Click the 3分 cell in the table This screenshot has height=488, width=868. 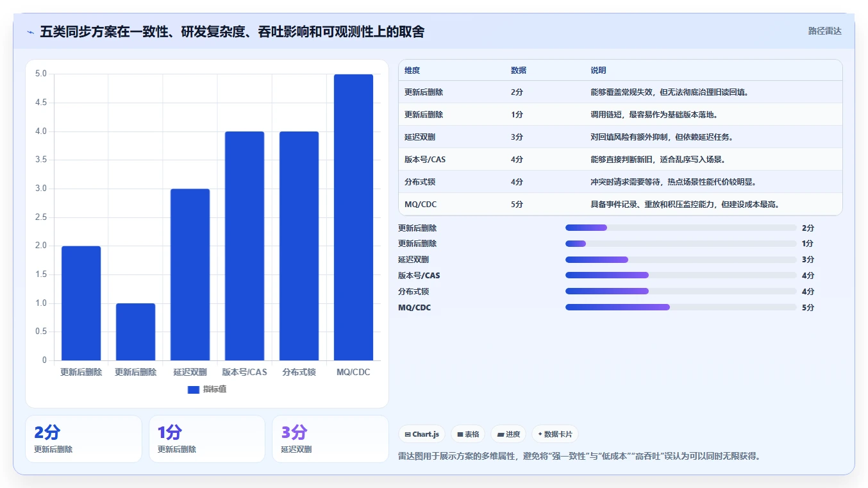(517, 137)
